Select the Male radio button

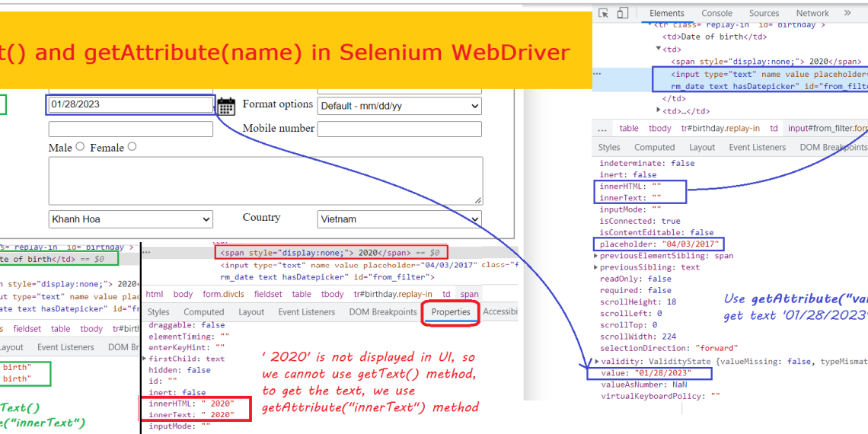coord(80,147)
